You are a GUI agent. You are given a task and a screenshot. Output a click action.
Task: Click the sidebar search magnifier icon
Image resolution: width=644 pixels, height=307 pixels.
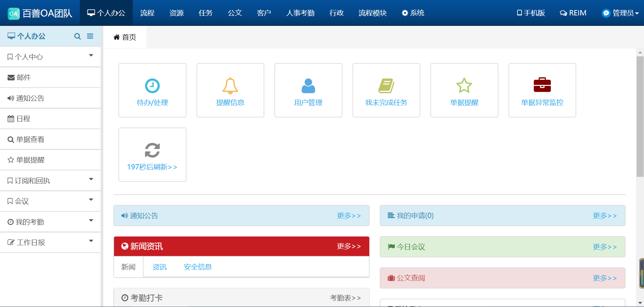tap(77, 36)
